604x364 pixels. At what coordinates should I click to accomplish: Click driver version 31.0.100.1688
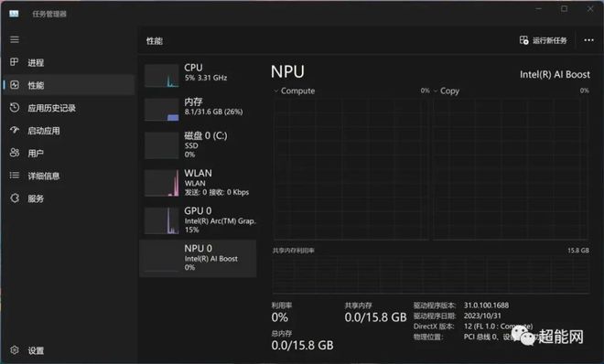486,305
